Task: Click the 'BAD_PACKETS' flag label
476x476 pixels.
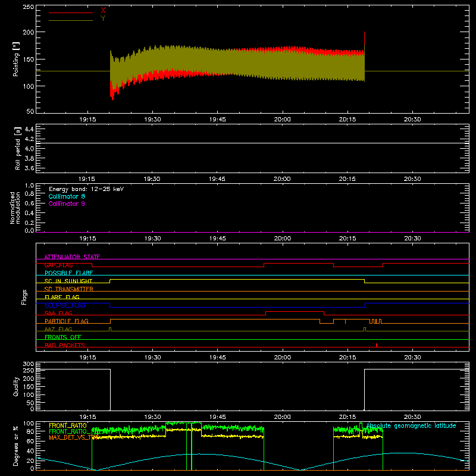Action: pyautogui.click(x=65, y=345)
